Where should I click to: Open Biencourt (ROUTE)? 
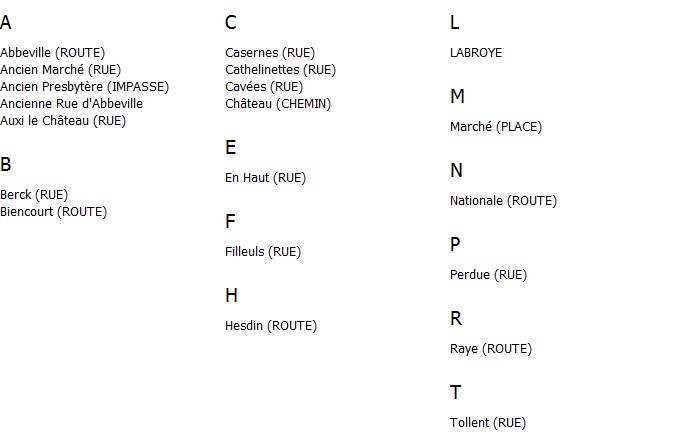point(53,212)
